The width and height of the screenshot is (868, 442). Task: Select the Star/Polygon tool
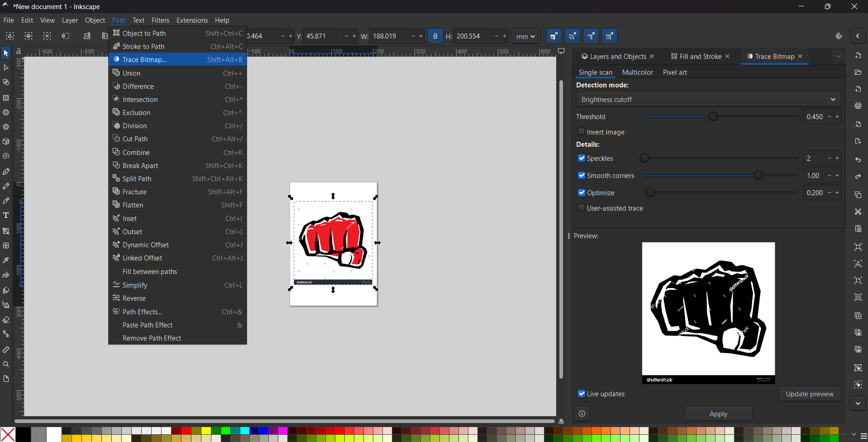pyautogui.click(x=6, y=127)
